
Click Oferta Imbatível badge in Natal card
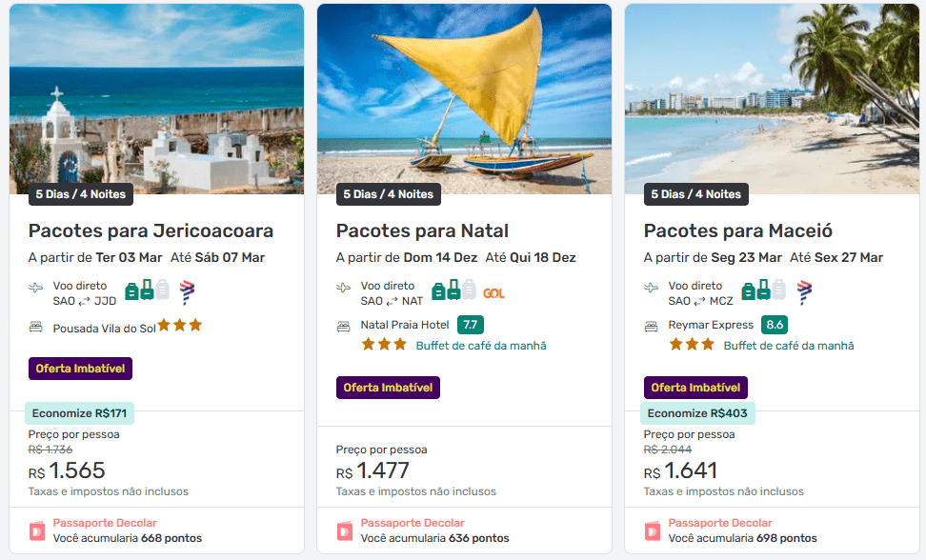[x=388, y=388]
